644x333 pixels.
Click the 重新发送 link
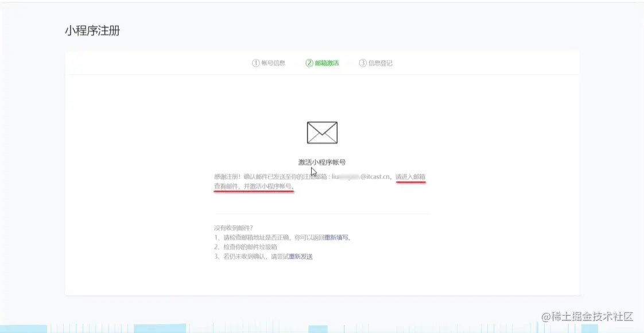(301, 257)
